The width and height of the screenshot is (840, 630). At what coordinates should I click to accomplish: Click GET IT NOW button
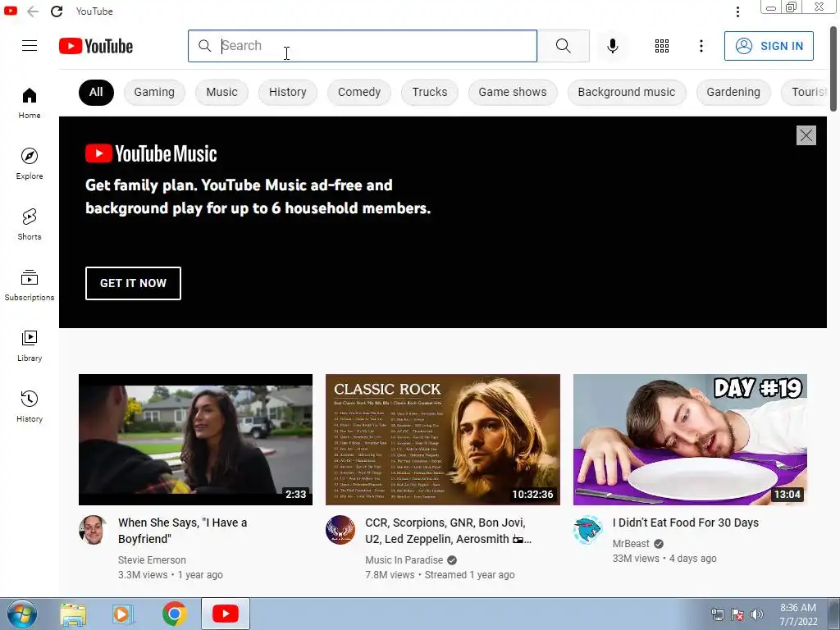(133, 283)
